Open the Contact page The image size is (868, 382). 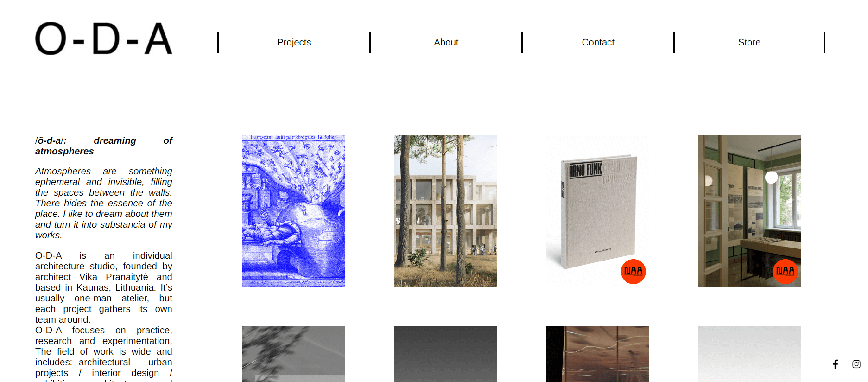pos(598,42)
